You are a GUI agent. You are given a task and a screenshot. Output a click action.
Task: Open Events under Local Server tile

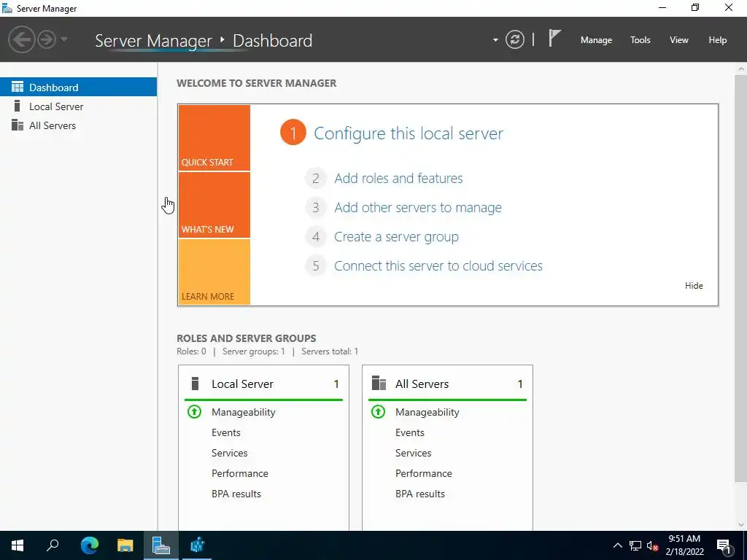226,432
